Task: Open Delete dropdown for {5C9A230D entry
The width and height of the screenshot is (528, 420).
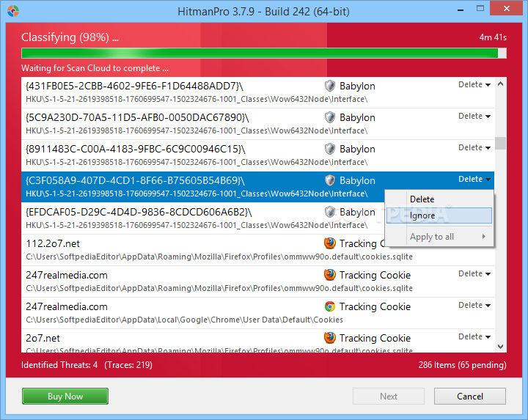Action: click(474, 116)
